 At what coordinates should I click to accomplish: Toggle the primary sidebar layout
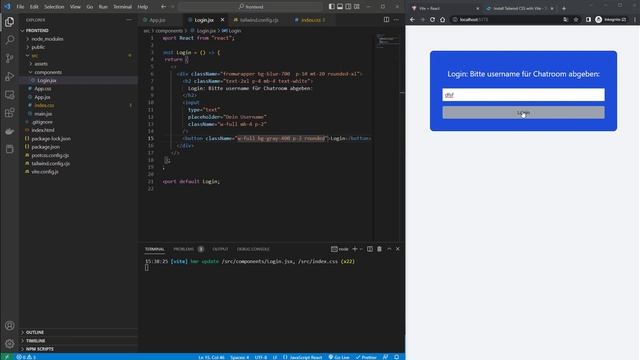(x=331, y=7)
